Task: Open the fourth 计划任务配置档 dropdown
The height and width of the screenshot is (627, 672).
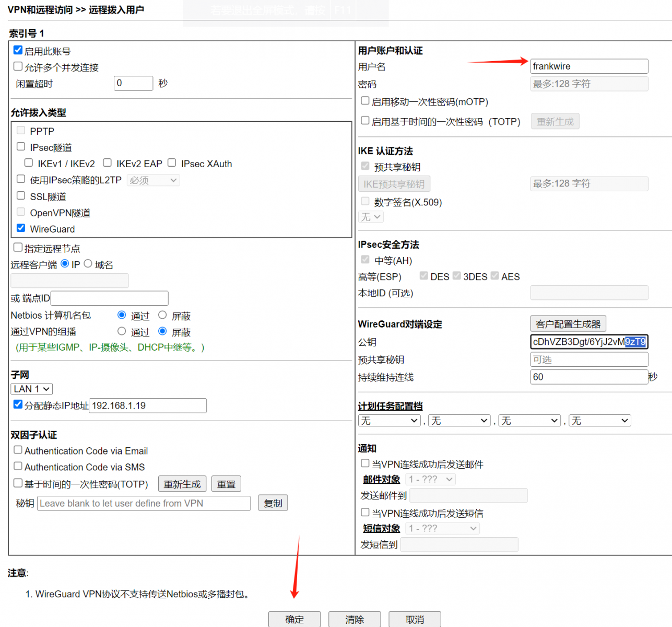Action: click(x=600, y=421)
